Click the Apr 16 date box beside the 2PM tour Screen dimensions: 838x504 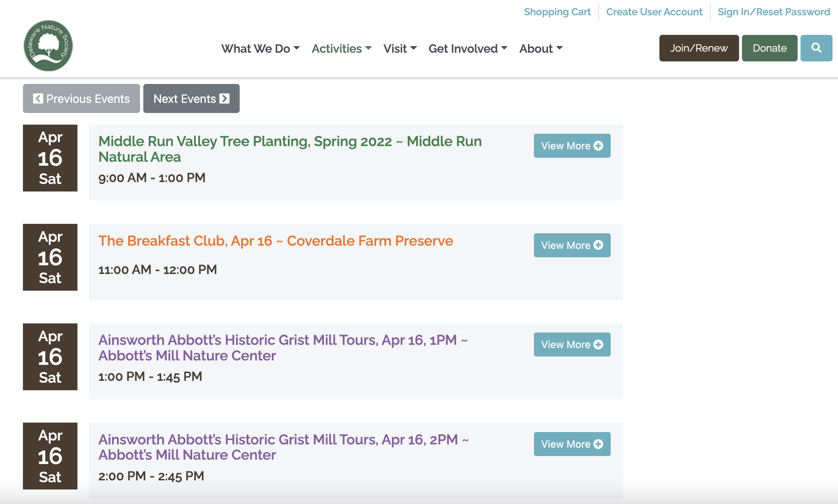coord(50,456)
